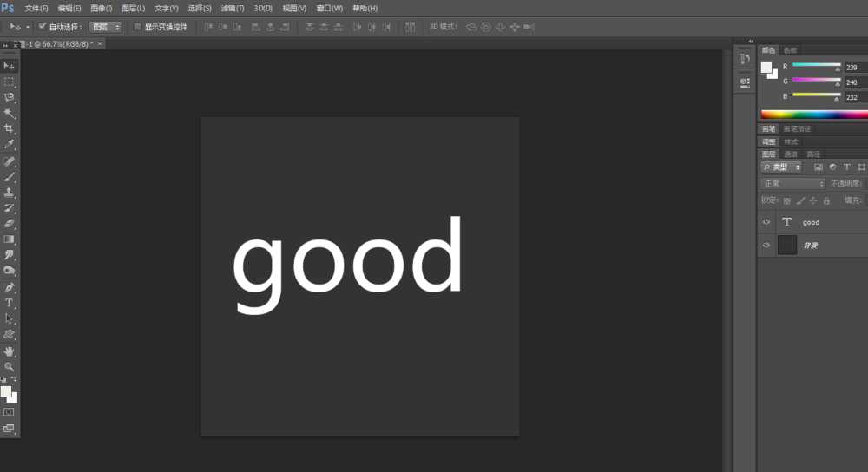Viewport: 868px width, 472px height.
Task: Uncheck the 自动选择 checkbox
Action: coord(43,27)
